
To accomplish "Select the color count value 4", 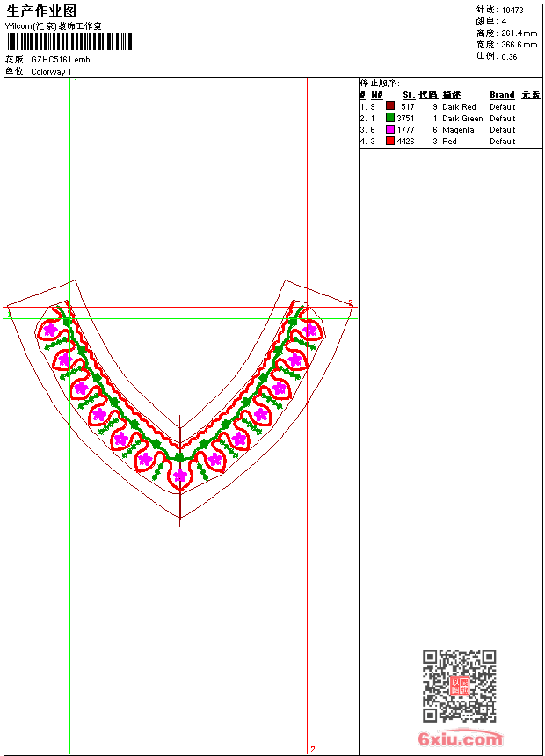I will tap(504, 22).
